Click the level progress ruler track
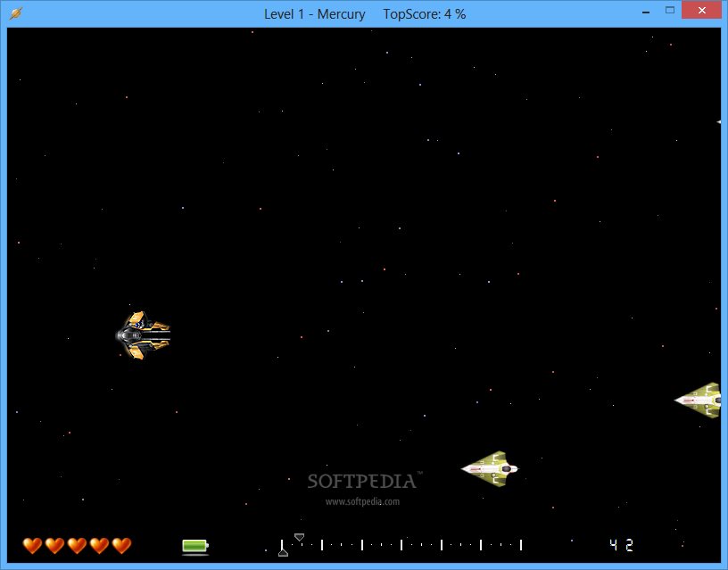The height and width of the screenshot is (570, 728). pos(401,545)
